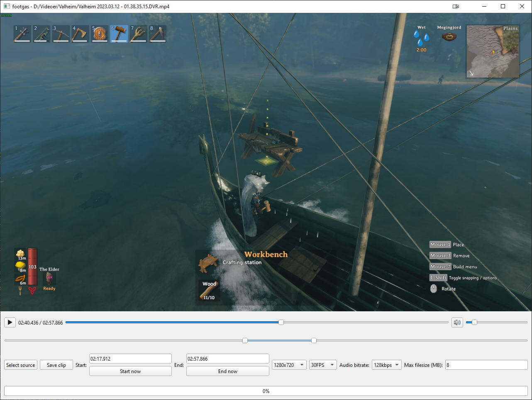532x400 pixels.
Task: Click the End time field 02:57.866
Action: coord(228,359)
